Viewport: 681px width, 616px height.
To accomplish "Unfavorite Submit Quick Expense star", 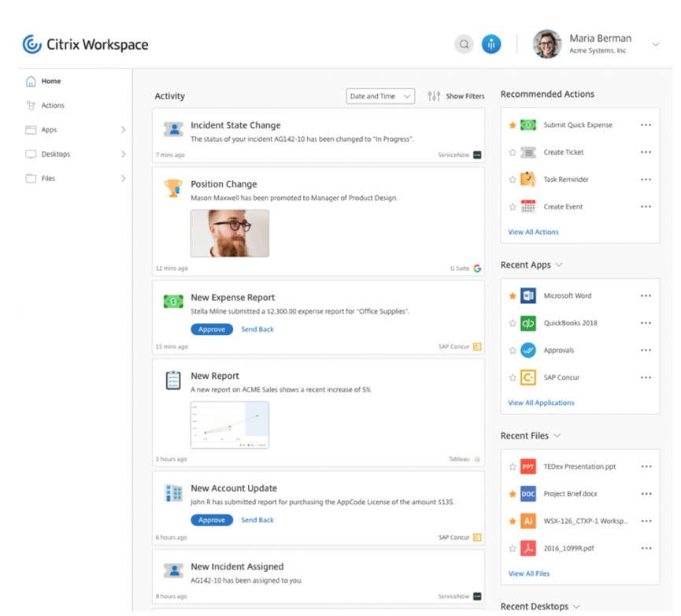I will pyautogui.click(x=513, y=125).
